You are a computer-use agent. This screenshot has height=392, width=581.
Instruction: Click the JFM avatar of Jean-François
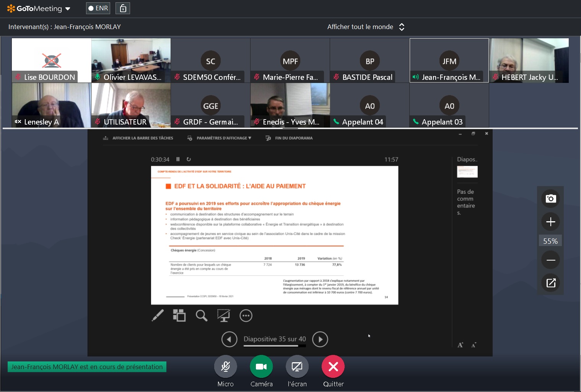[449, 61]
